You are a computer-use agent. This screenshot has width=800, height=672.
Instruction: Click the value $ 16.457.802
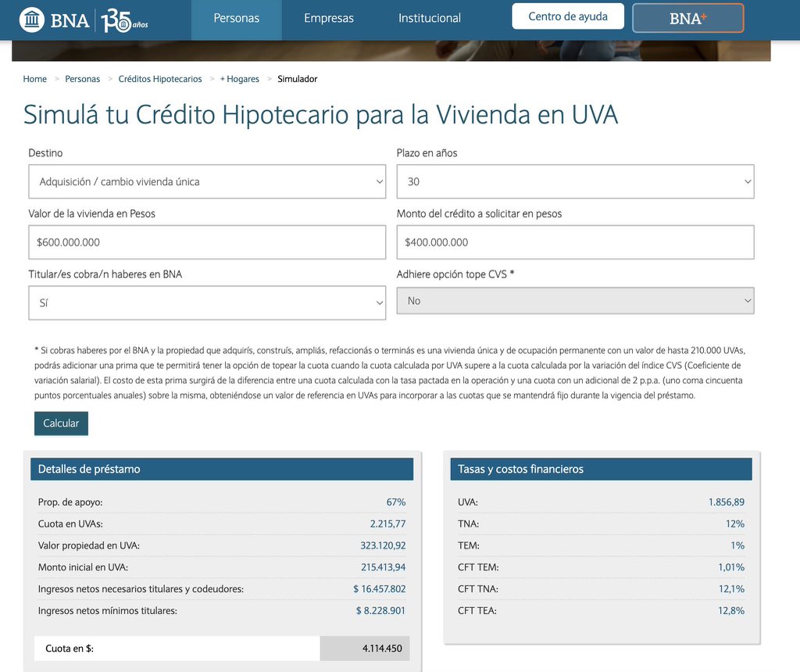(380, 589)
